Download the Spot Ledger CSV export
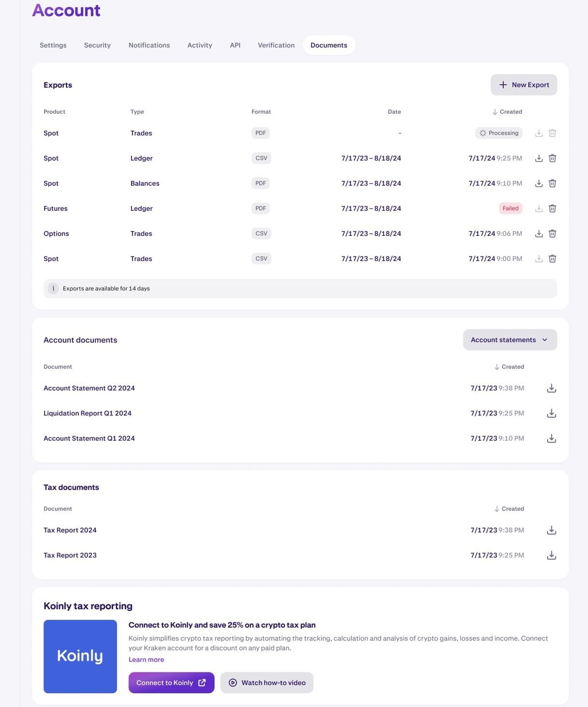588x707 pixels. [x=539, y=158]
